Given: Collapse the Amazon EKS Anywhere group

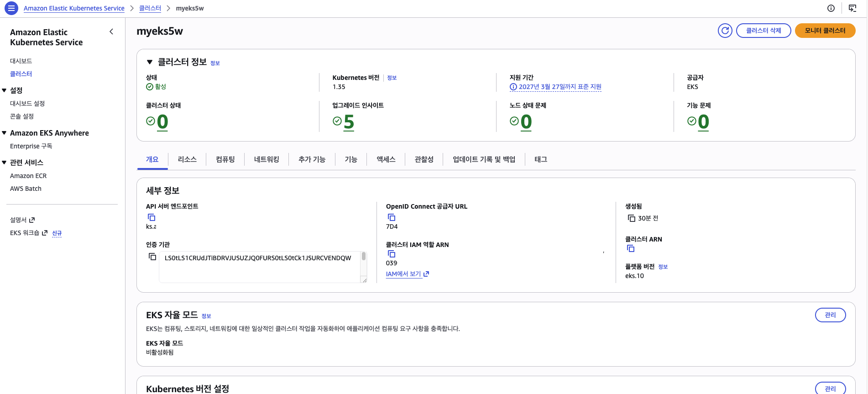Looking at the screenshot, I should point(4,133).
